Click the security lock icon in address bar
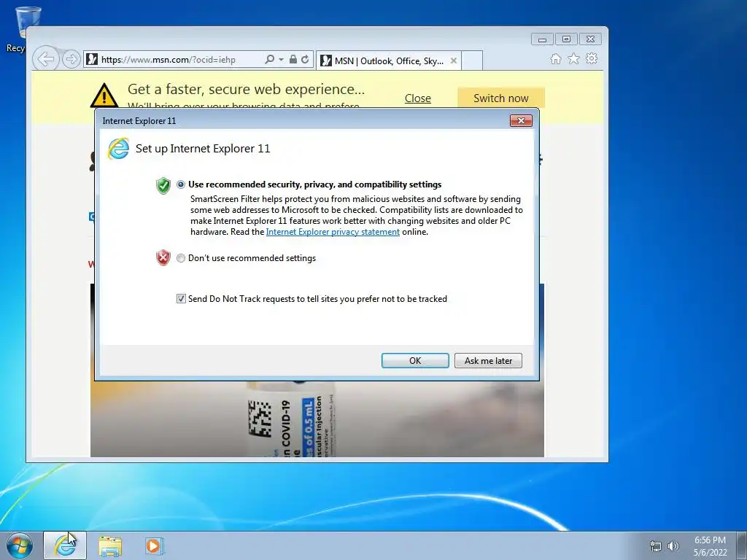 point(293,60)
